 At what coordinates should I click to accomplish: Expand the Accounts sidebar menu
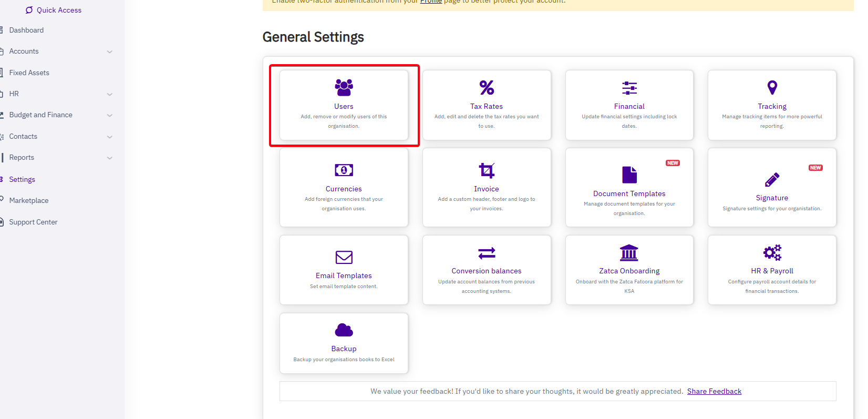click(109, 52)
